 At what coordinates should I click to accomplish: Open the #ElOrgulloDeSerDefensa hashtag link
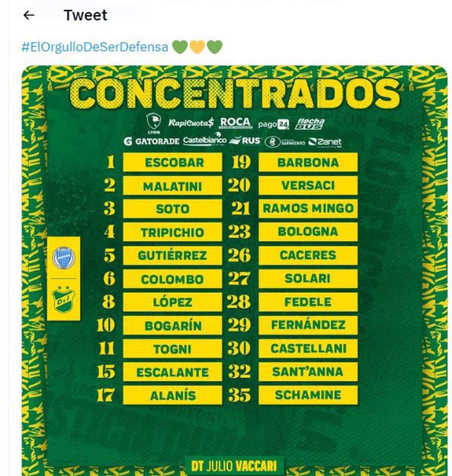tap(95, 47)
